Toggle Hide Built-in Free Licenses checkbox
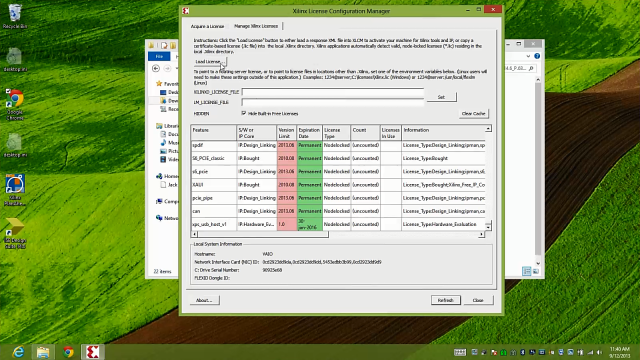The height and width of the screenshot is (360, 640). coord(244,113)
